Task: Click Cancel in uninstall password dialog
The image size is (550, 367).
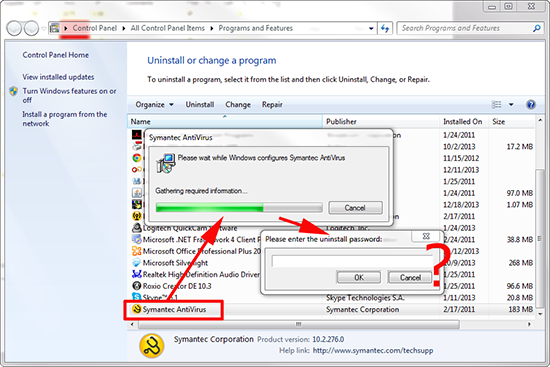Action: point(410,278)
